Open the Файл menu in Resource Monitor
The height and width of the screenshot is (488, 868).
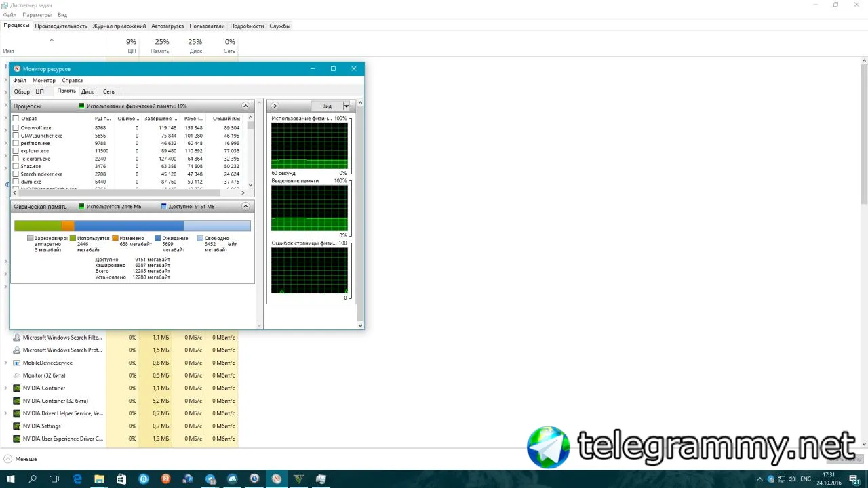[20, 81]
